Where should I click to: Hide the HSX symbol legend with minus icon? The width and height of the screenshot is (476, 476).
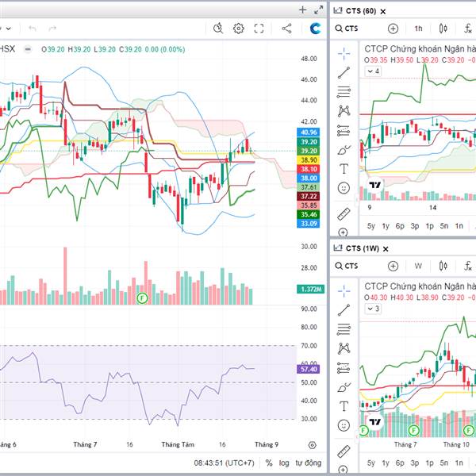(x=28, y=49)
